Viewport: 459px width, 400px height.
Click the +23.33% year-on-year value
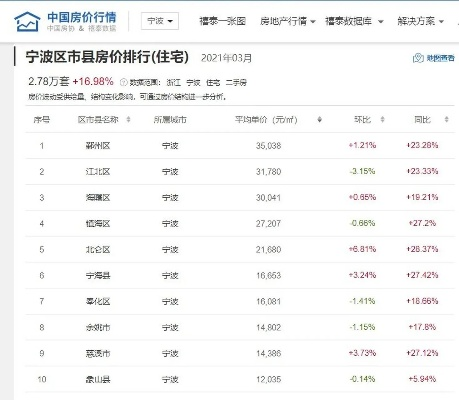point(422,171)
